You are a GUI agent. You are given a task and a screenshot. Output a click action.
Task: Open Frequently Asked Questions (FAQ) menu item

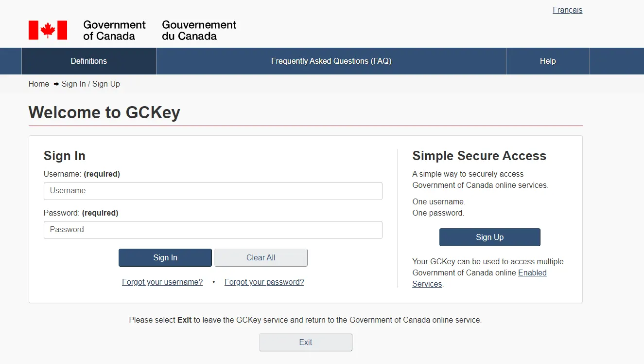pos(331,61)
